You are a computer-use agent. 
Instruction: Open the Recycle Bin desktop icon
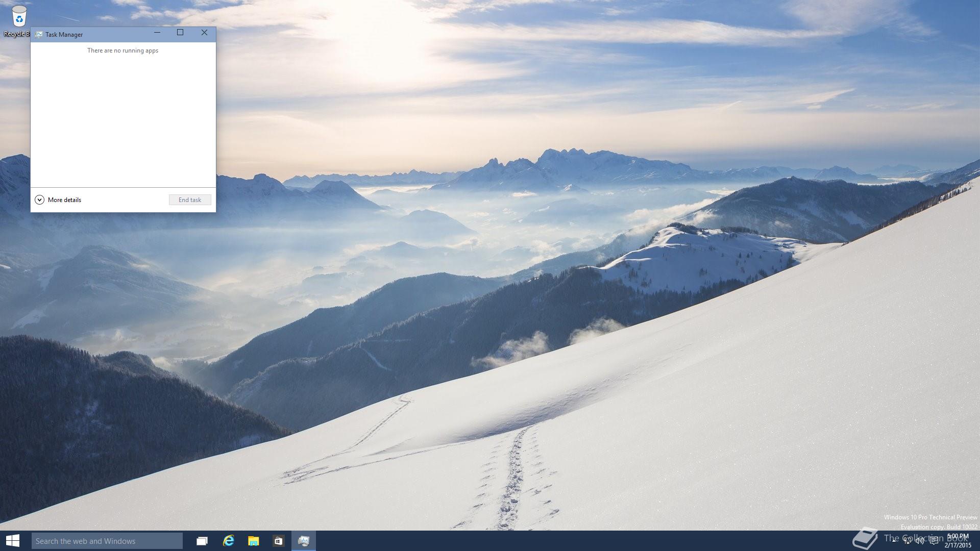pos(18,21)
